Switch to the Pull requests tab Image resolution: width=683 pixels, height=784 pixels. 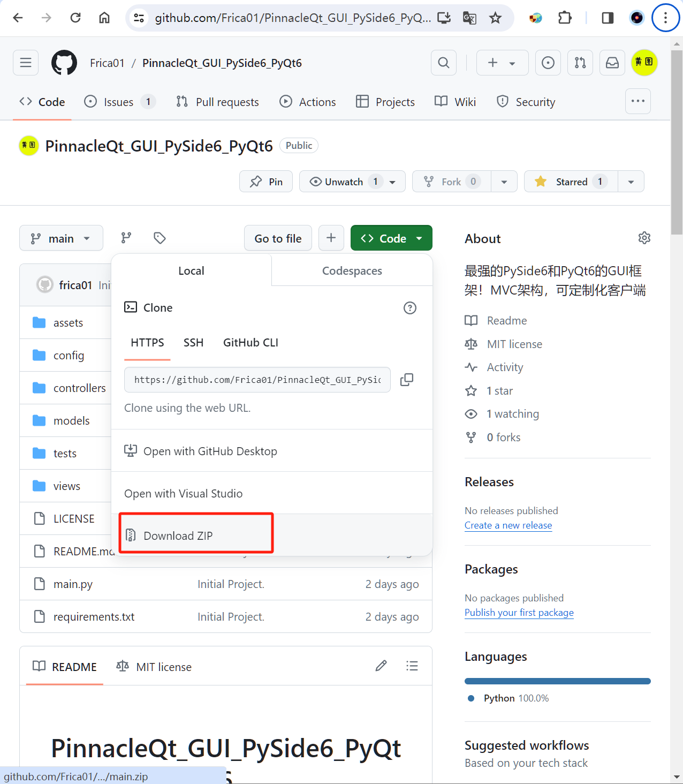point(217,102)
